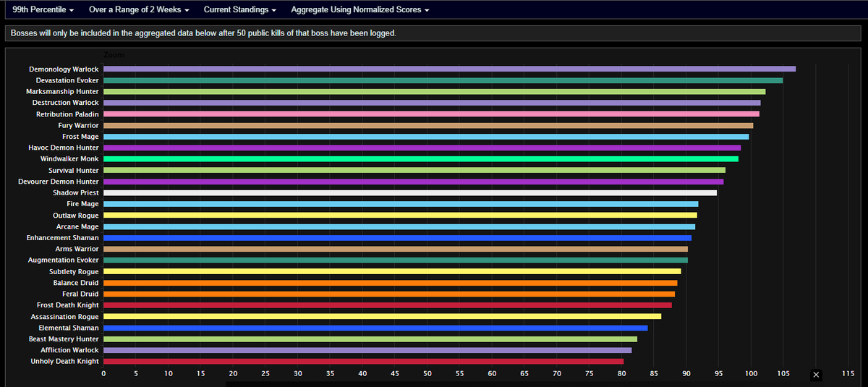Click the Feral Druid label
The width and height of the screenshot is (868, 387).
point(80,294)
